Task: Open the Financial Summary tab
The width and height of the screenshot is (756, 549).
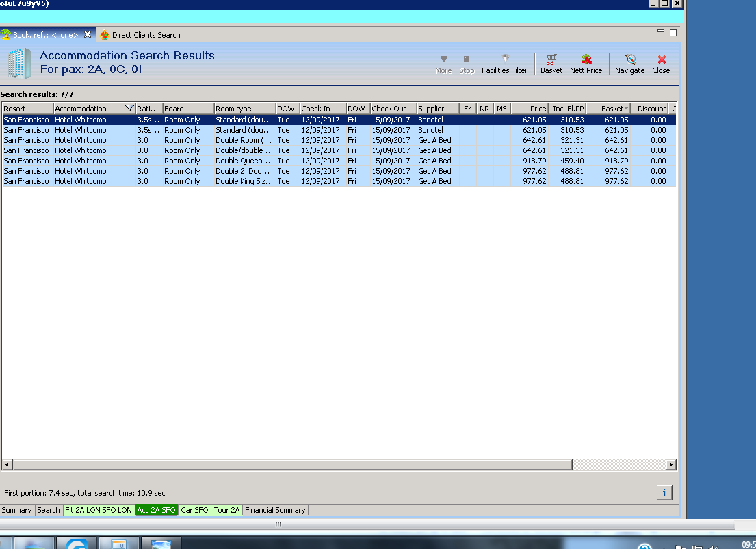Action: pyautogui.click(x=275, y=510)
